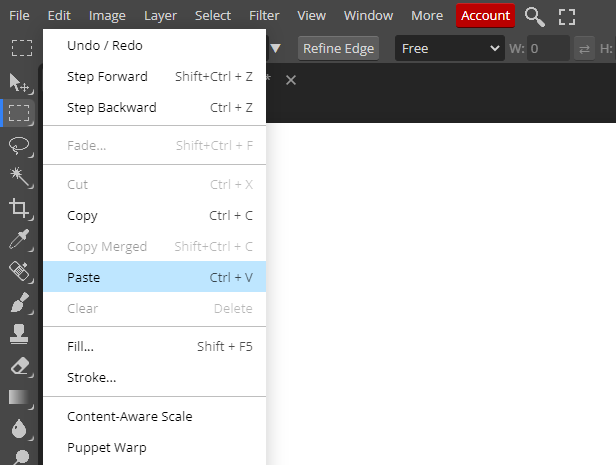Open the search magnifier icon
The height and width of the screenshot is (465, 616).
pos(535,16)
